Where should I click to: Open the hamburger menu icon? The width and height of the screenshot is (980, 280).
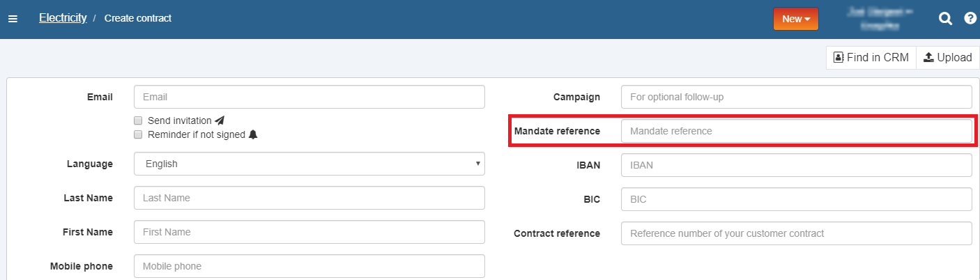tap(13, 19)
